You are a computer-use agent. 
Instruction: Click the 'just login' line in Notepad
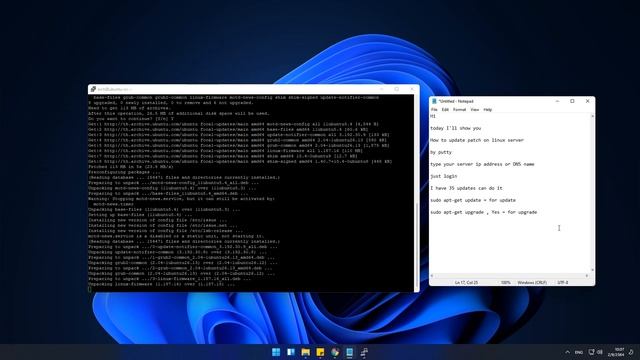point(444,176)
